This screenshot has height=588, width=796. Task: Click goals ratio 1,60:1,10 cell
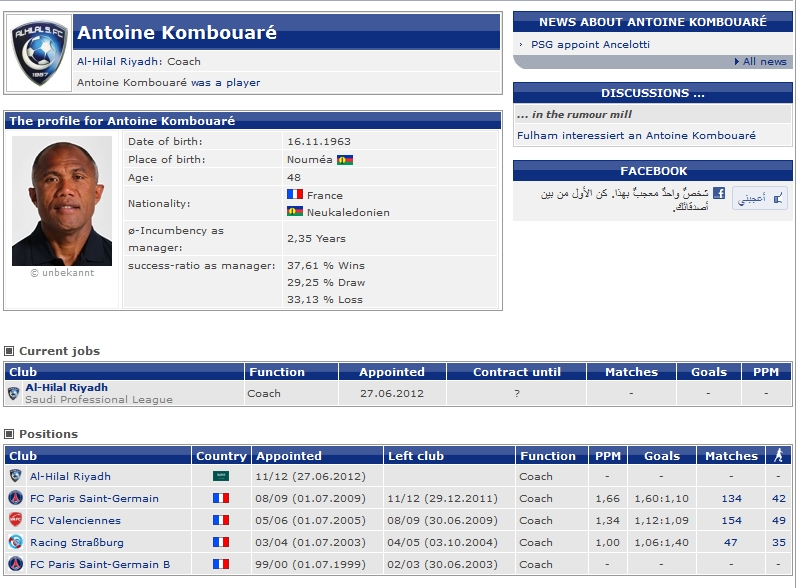point(661,498)
